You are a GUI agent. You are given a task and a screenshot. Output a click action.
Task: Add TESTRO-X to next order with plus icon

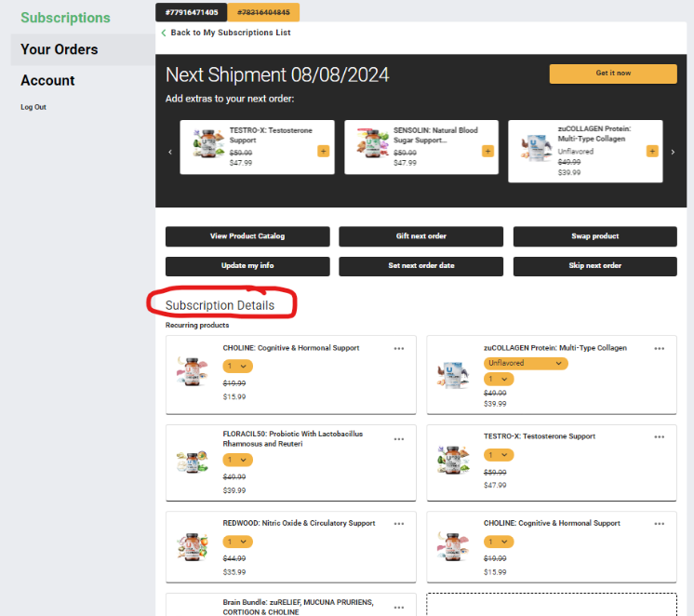tap(323, 152)
